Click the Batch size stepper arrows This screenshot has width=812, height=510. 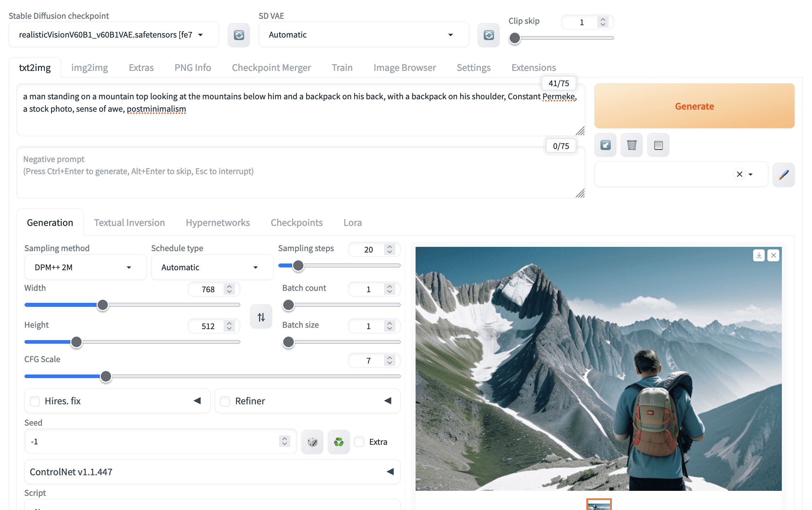coord(390,326)
